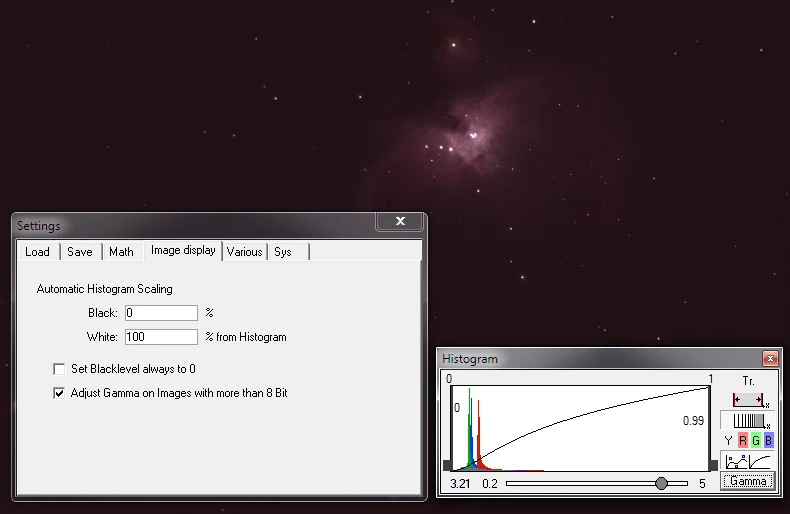Viewport: 790px width, 514px height.
Task: Switch to the Sys tab
Action: (283, 252)
